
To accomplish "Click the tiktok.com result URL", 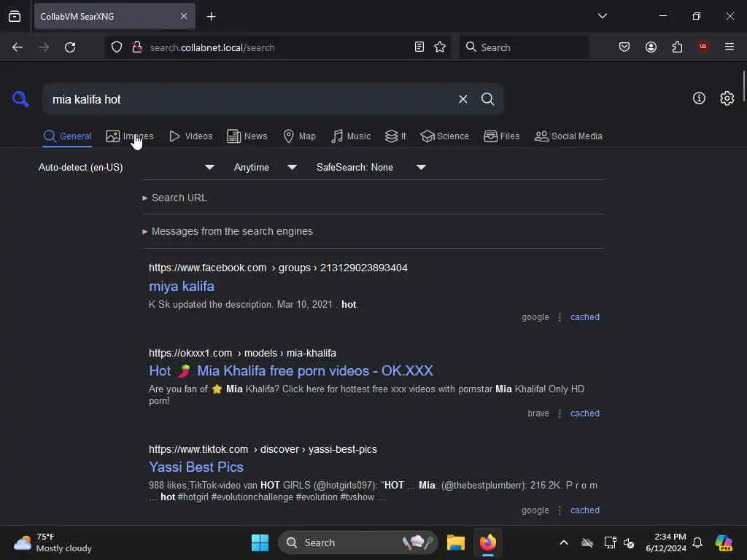I will (x=263, y=449).
